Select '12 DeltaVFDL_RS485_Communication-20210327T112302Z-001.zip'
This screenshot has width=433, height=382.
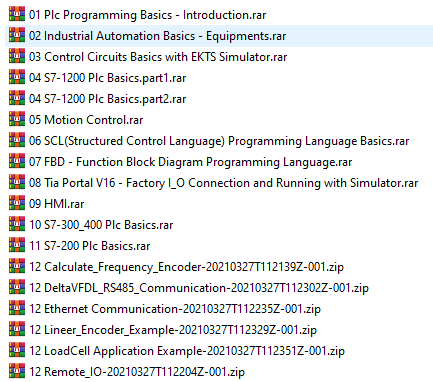point(199,288)
